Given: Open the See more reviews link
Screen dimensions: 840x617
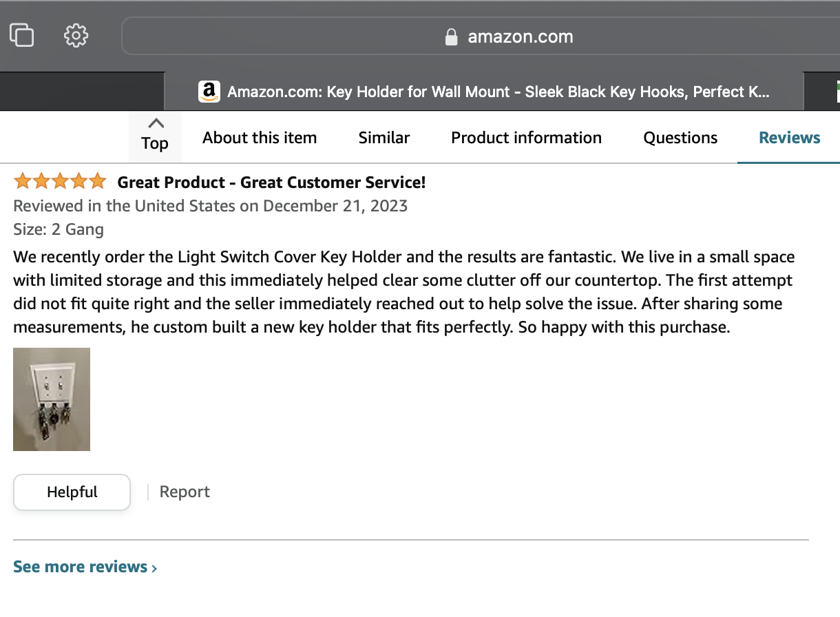Looking at the screenshot, I should coord(80,567).
